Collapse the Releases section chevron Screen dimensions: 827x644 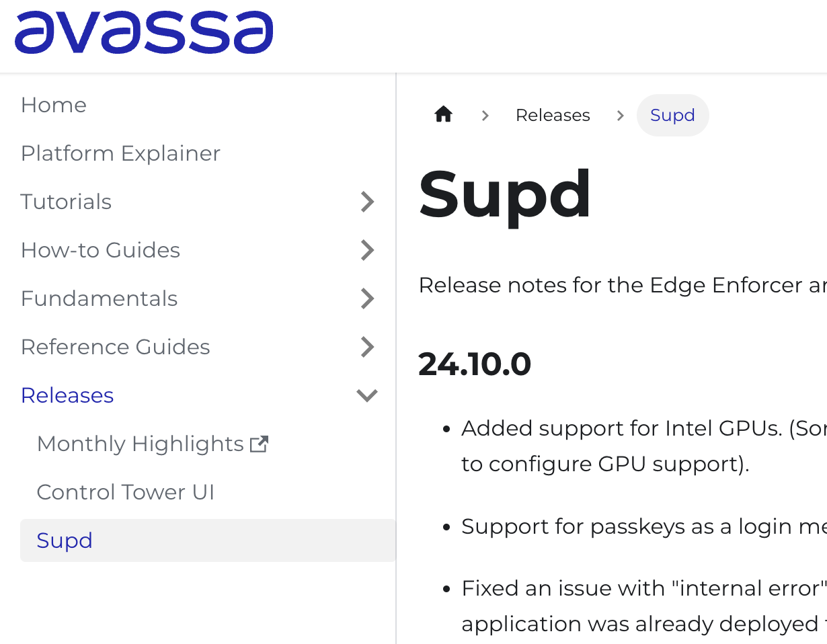[367, 395]
